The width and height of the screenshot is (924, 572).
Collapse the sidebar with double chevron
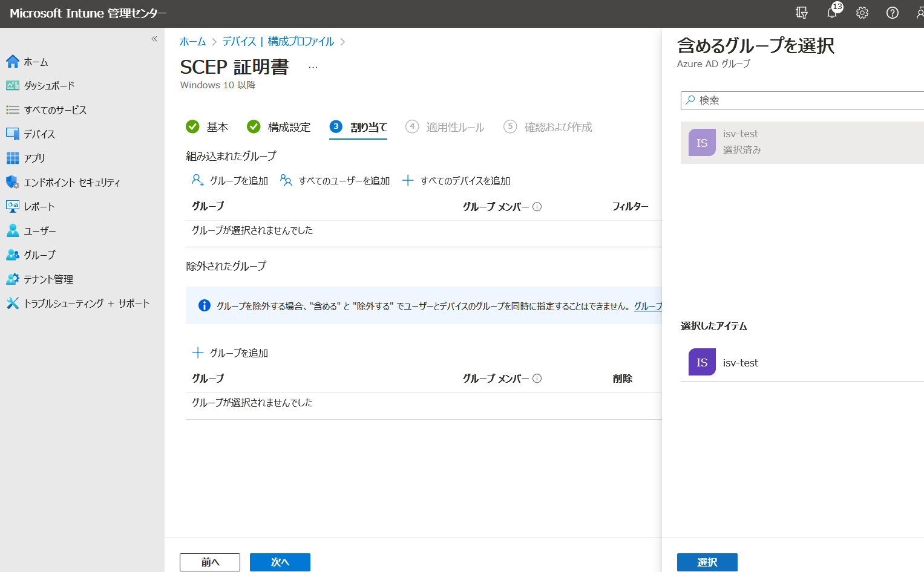tap(154, 39)
